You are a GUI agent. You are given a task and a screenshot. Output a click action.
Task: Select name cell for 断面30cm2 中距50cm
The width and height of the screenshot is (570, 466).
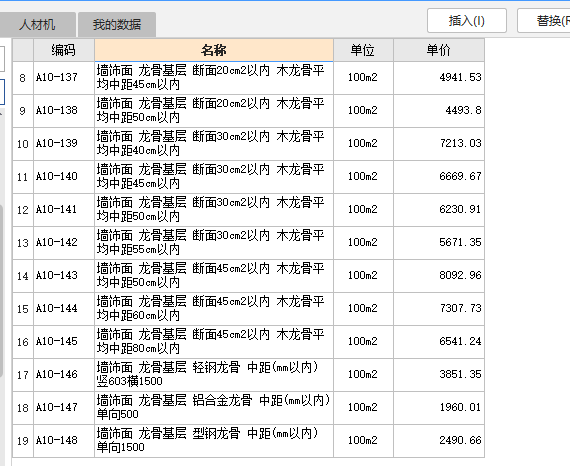pyautogui.click(x=214, y=210)
